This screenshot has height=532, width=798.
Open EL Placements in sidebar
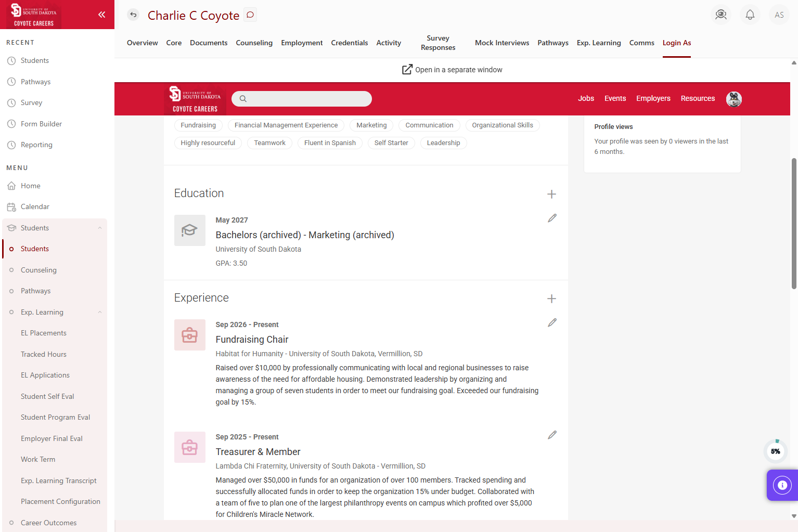click(x=44, y=333)
